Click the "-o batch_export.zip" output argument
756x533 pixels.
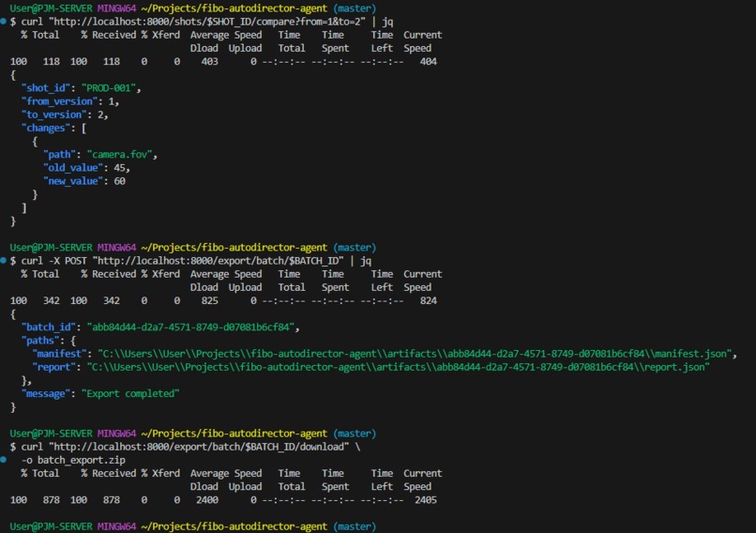click(73, 460)
